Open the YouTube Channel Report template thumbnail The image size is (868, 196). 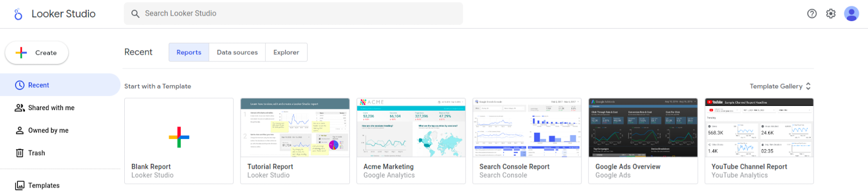[x=759, y=128]
